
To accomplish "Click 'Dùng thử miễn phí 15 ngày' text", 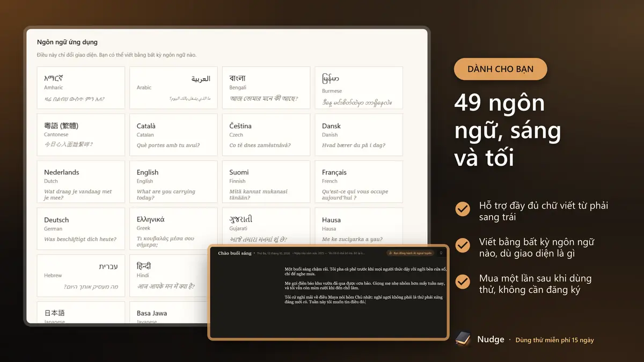I will (554, 340).
